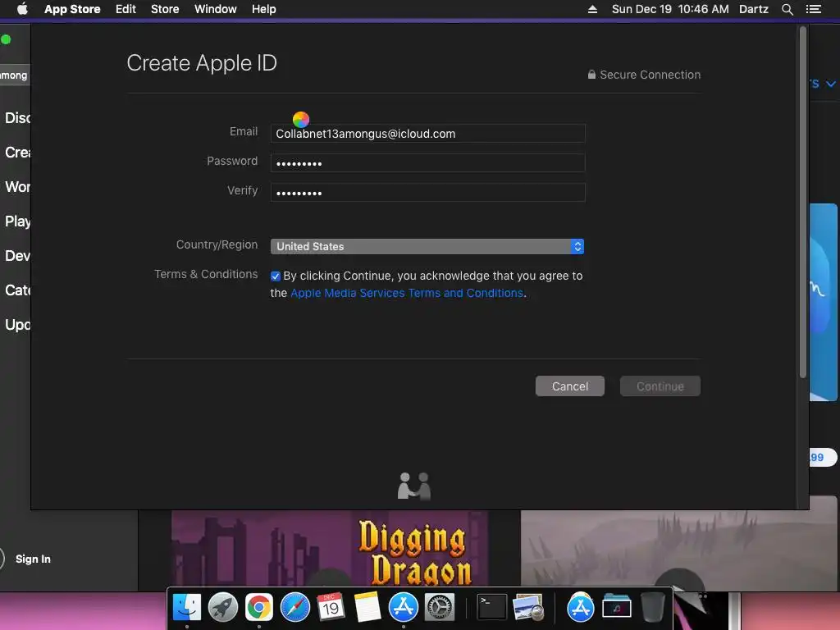
Task: Open Trash in the Dock
Action: (x=652, y=608)
